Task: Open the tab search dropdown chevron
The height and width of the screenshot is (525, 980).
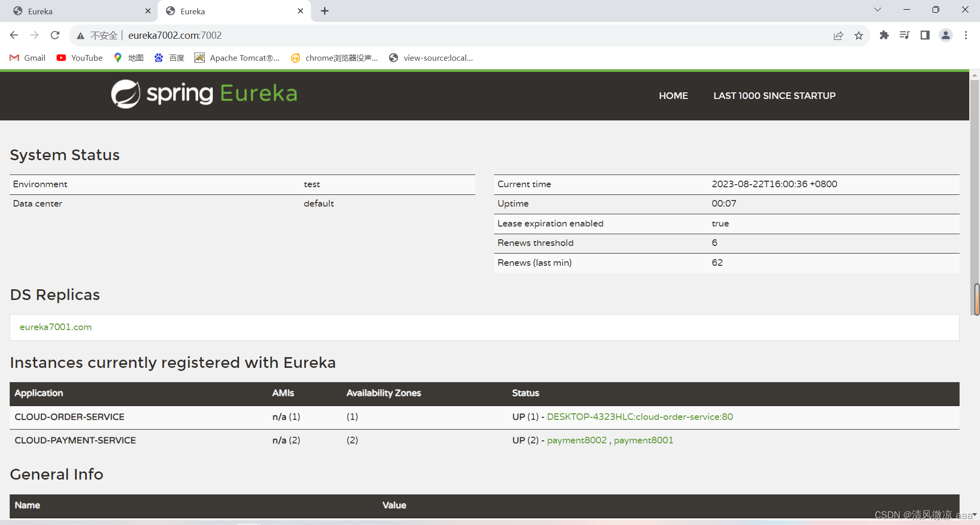Action: [x=877, y=10]
